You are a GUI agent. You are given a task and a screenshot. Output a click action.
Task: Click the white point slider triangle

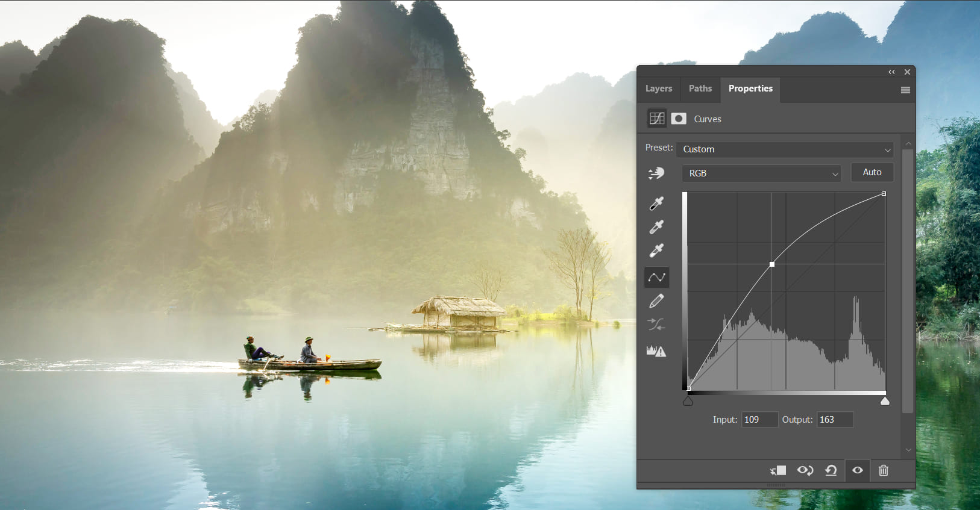tap(885, 400)
